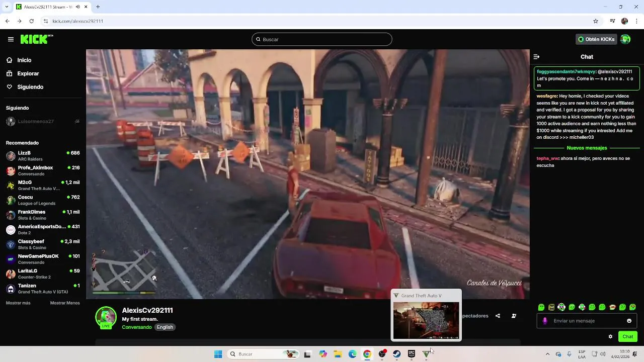Click the Obtén KICKs button

point(596,39)
